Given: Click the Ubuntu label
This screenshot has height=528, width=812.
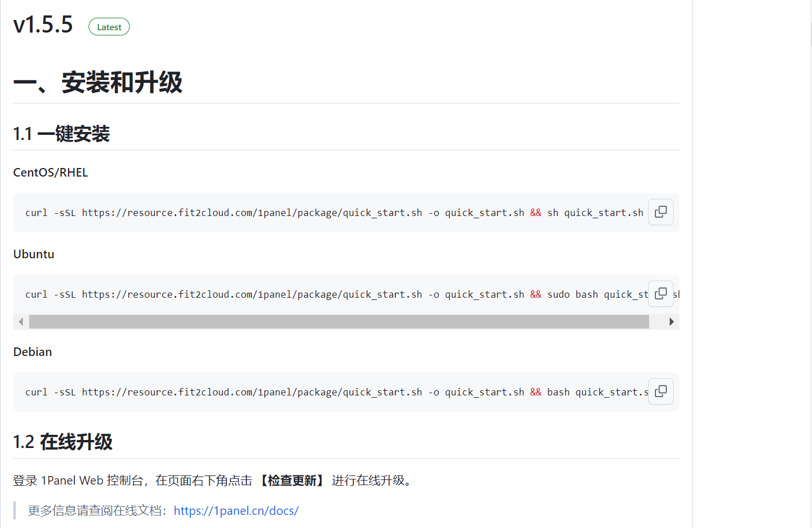Looking at the screenshot, I should 34,254.
